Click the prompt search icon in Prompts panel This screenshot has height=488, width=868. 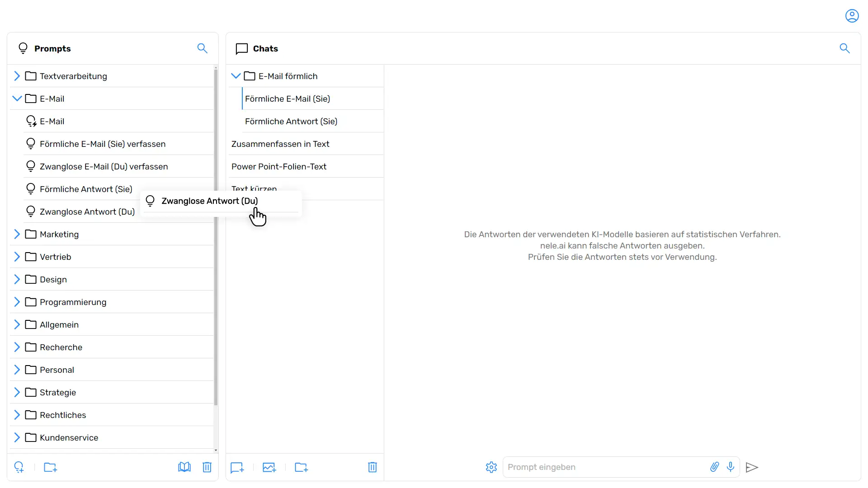(202, 48)
